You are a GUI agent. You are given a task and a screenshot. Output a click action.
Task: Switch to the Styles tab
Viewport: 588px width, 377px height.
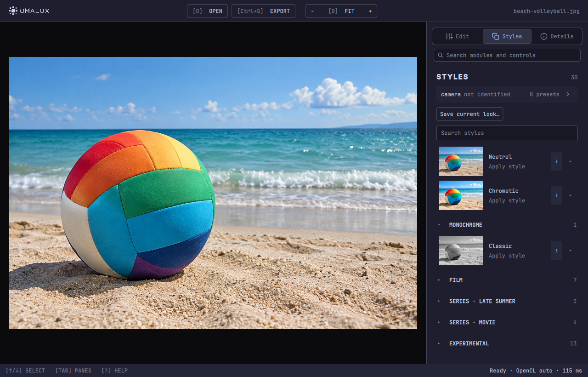coord(507,36)
